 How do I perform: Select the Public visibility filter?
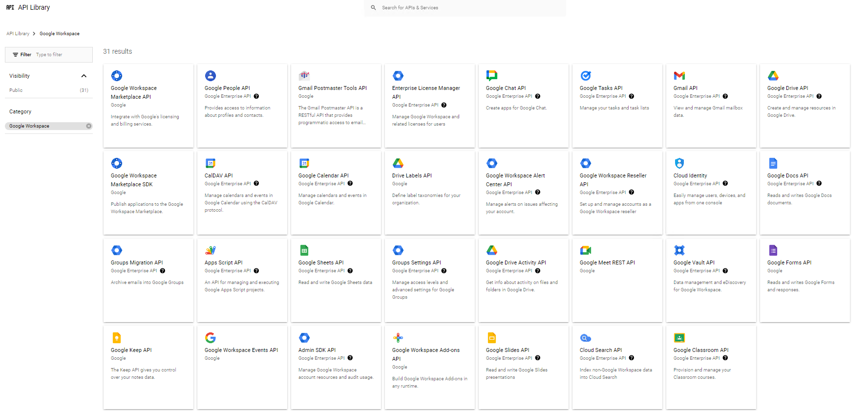coord(16,90)
